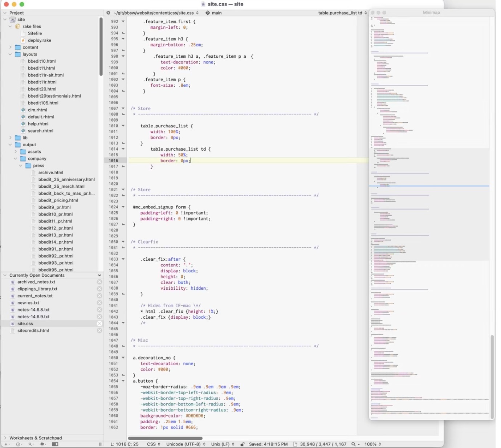
Task: Open the cloud action menu in sidebar footer
Action: click(43, 444)
